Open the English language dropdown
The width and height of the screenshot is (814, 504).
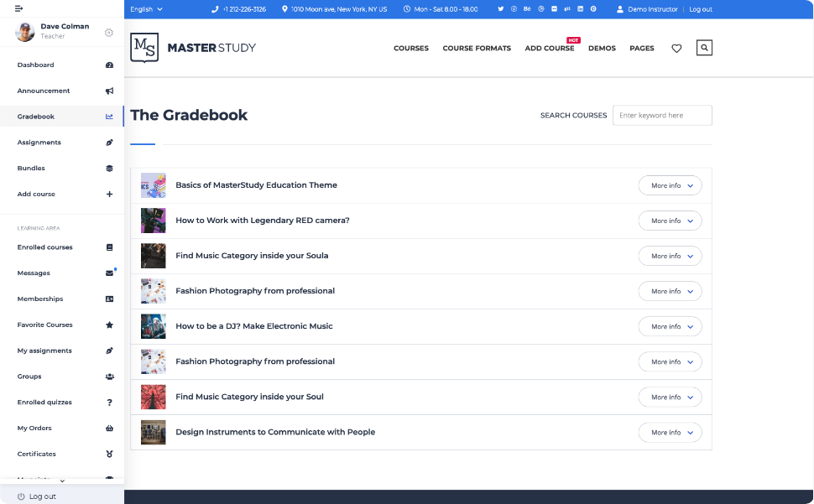click(x=147, y=9)
